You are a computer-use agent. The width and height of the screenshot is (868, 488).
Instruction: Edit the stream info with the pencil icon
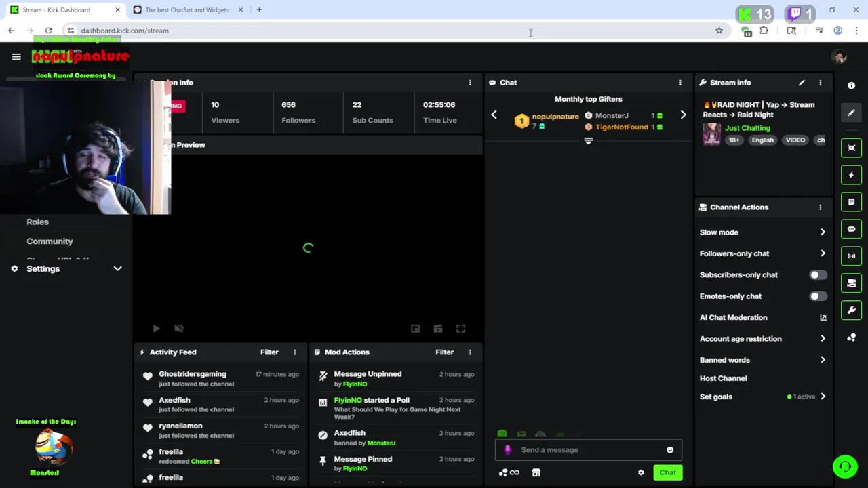tap(802, 83)
